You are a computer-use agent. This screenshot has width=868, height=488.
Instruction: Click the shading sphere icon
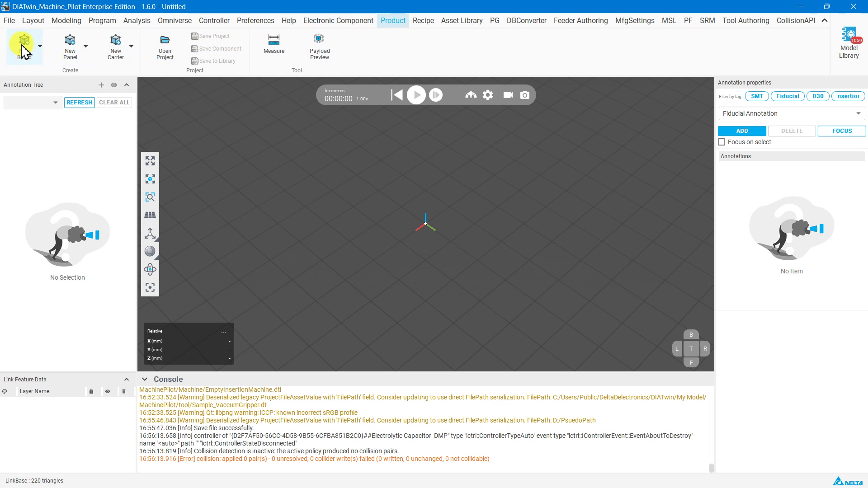click(x=150, y=251)
